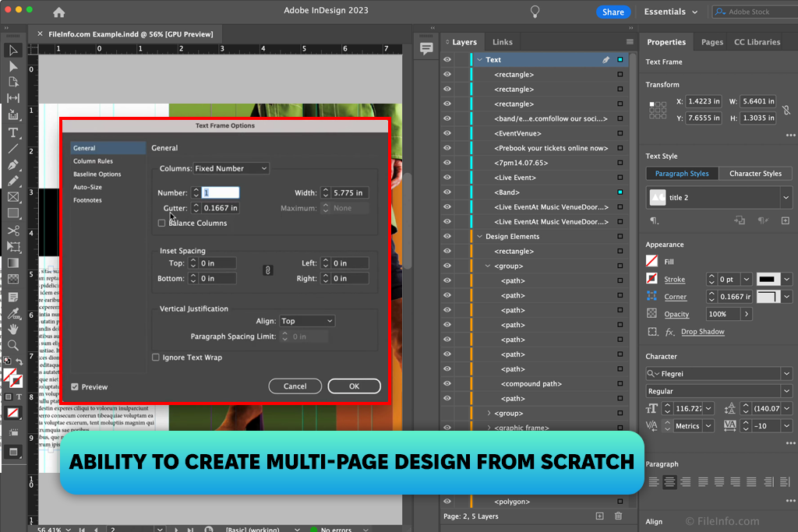Collapse the Design Elements layer
Viewport: 798px width, 532px height.
click(x=479, y=237)
